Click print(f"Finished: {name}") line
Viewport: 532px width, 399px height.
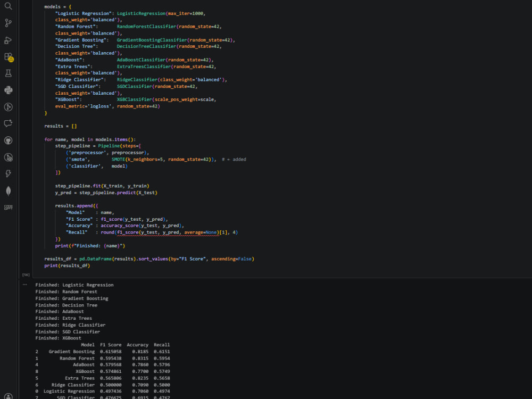(x=90, y=246)
